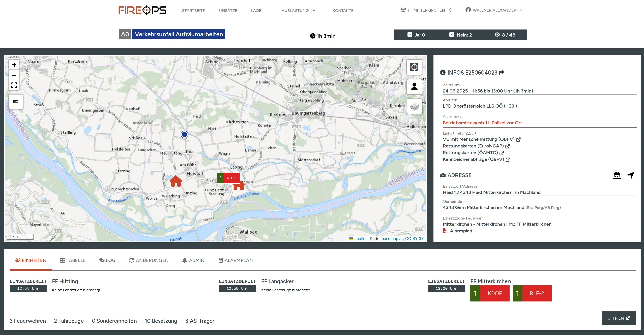The height and width of the screenshot is (335, 644).
Task: Open the ÄNDERUNGEN tab
Action: 149,260
